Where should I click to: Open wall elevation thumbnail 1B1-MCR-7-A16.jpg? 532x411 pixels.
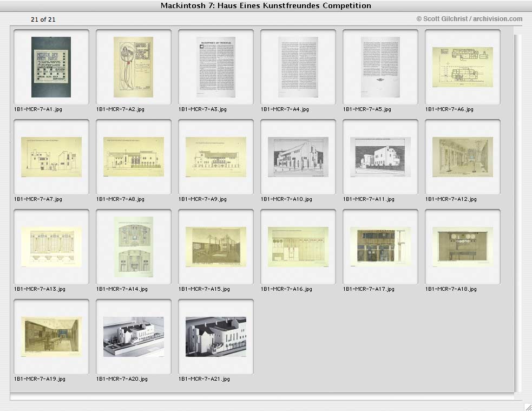(x=298, y=247)
